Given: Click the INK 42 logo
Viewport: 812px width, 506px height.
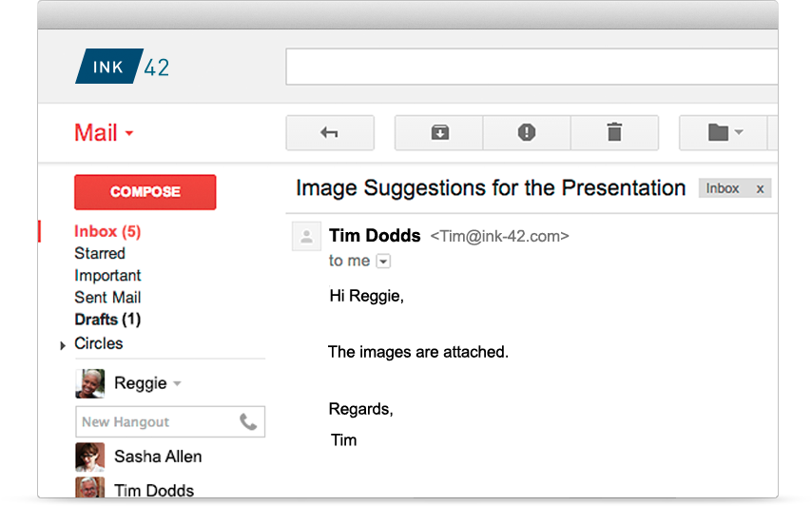Looking at the screenshot, I should 123,67.
